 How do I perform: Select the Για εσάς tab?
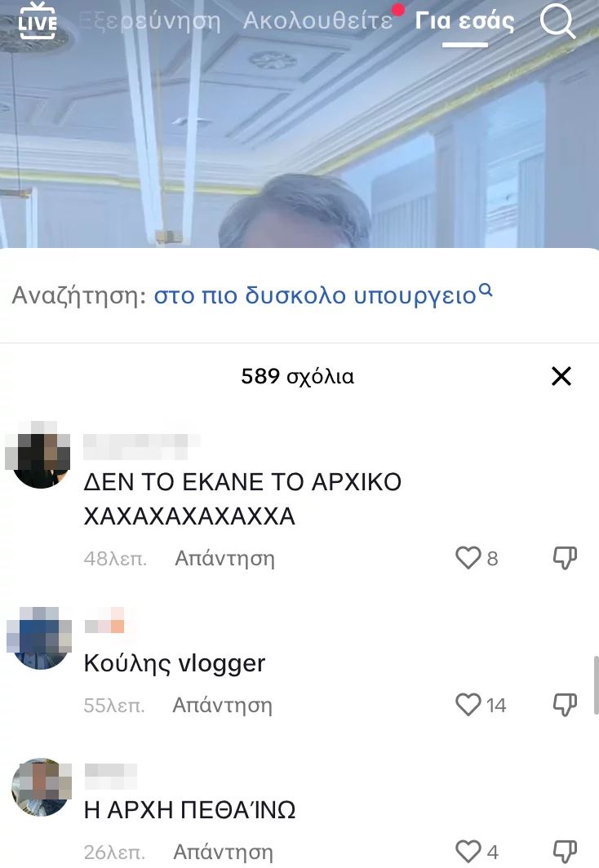pos(464,21)
